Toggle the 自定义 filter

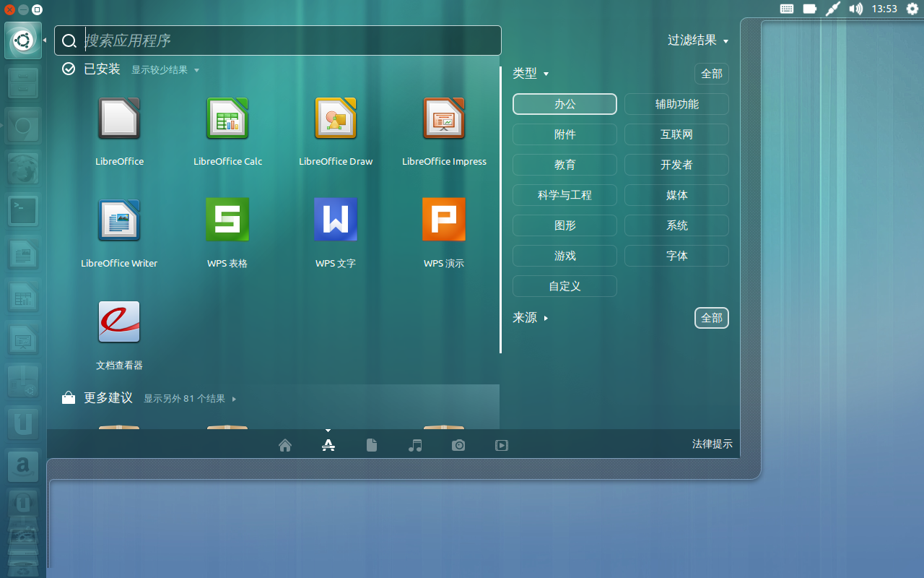565,286
